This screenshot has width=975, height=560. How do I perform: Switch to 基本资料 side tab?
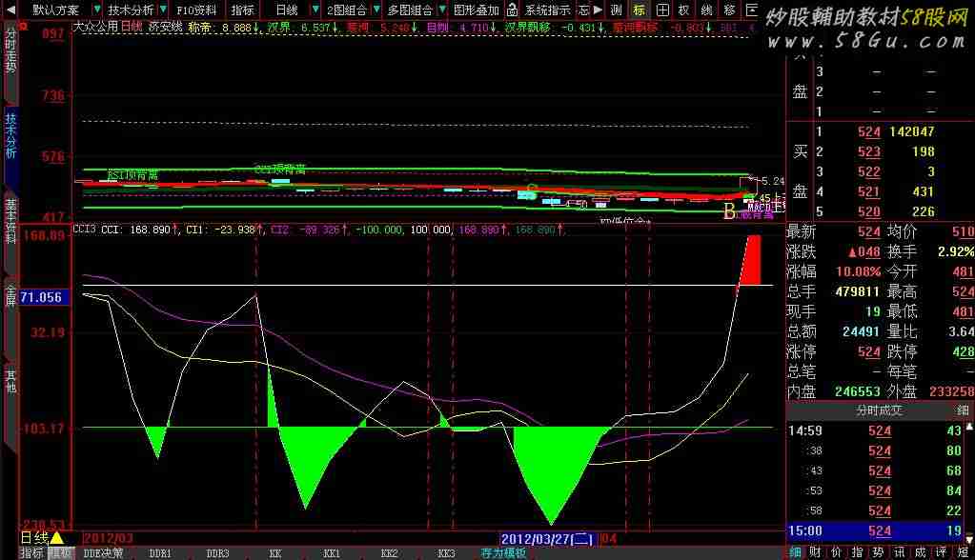point(10,221)
